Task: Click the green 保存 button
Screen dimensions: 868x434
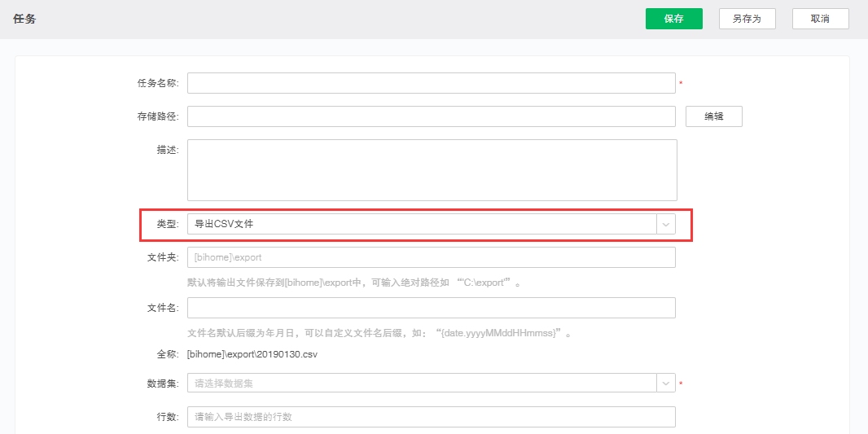Action: click(x=673, y=19)
